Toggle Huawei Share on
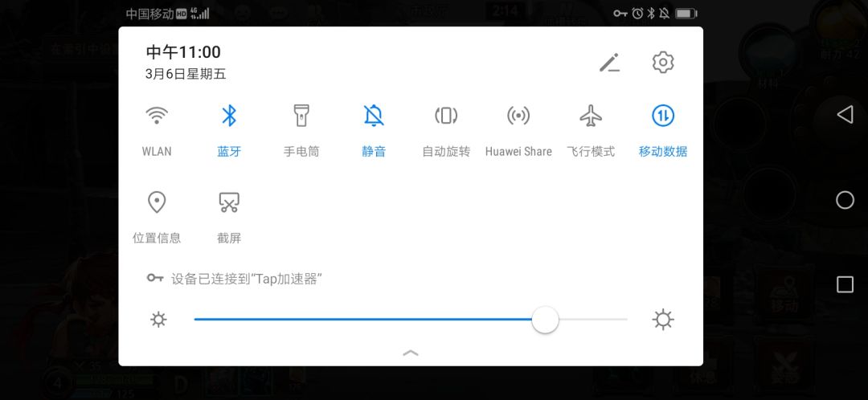Screen dimensions: 868x400 pyautogui.click(x=518, y=116)
